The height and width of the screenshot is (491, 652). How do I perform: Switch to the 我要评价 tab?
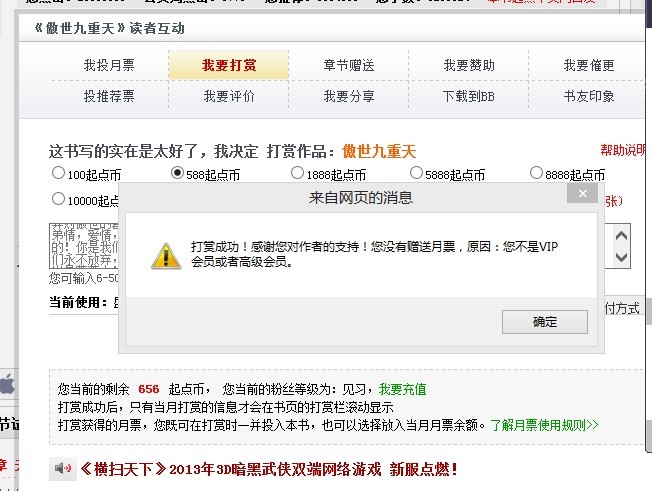(229, 96)
